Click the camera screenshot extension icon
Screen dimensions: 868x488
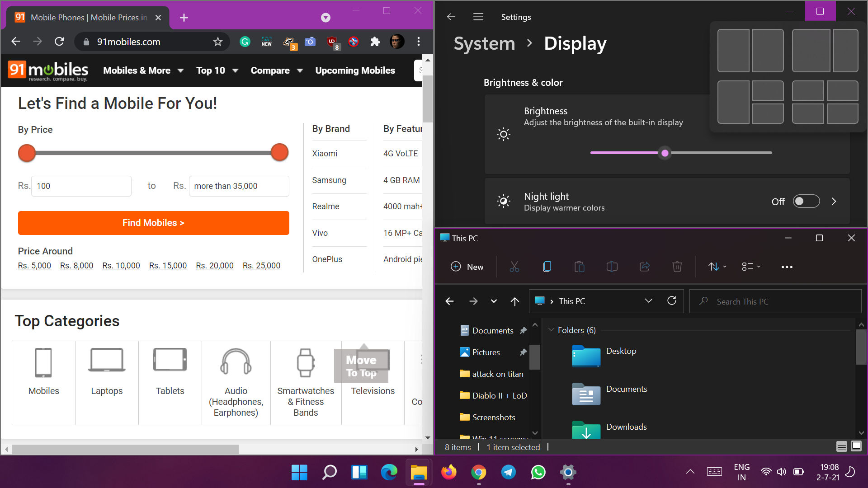310,42
